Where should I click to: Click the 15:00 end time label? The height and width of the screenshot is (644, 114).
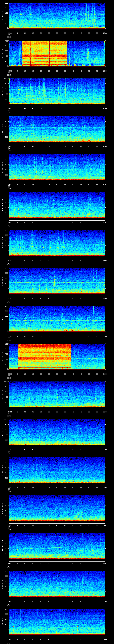point(105,33)
